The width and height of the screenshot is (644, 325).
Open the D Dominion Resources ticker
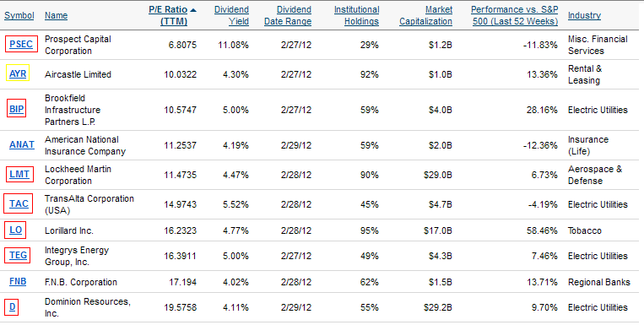coord(13,307)
